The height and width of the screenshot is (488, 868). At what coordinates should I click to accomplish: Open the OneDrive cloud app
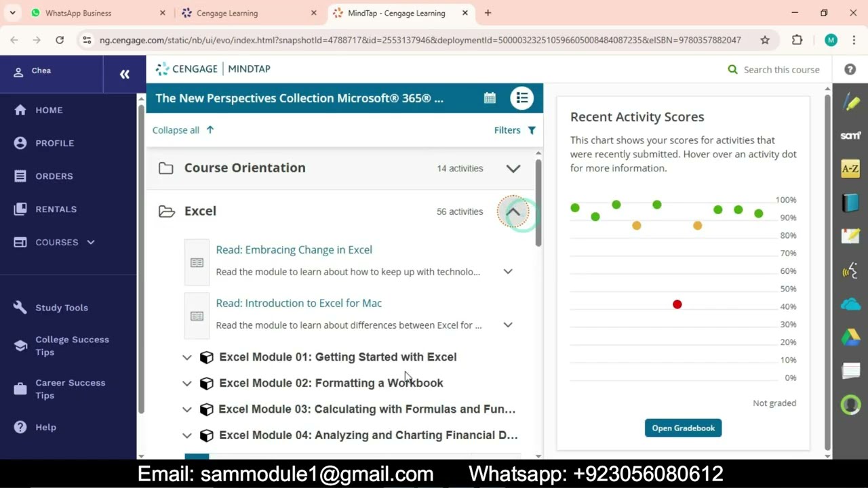[850, 304]
